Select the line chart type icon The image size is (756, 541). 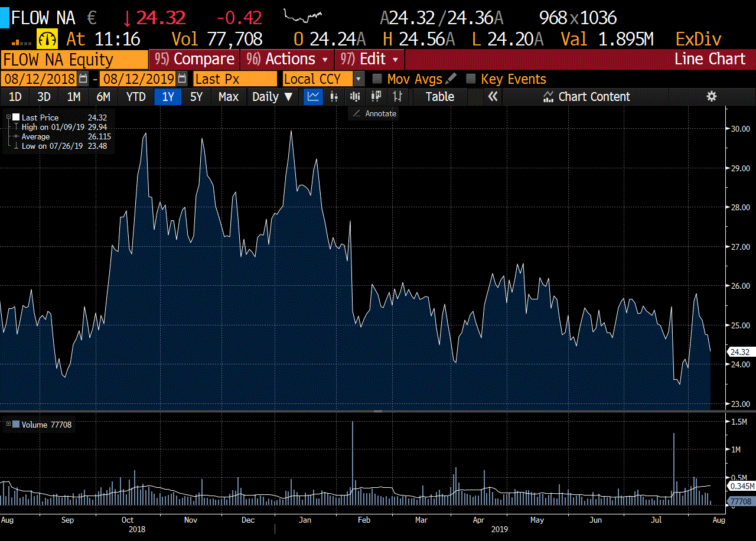pyautogui.click(x=313, y=97)
